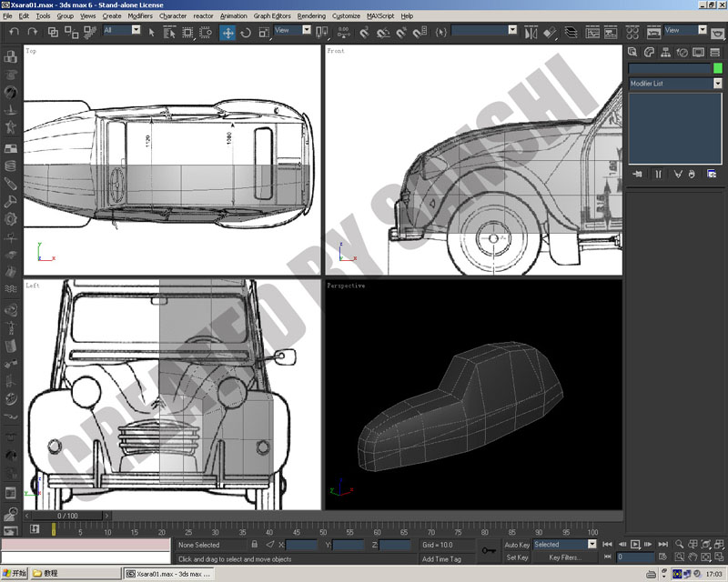
Task: Open the Hierarchy panel tab icon
Action: pyautogui.click(x=665, y=53)
